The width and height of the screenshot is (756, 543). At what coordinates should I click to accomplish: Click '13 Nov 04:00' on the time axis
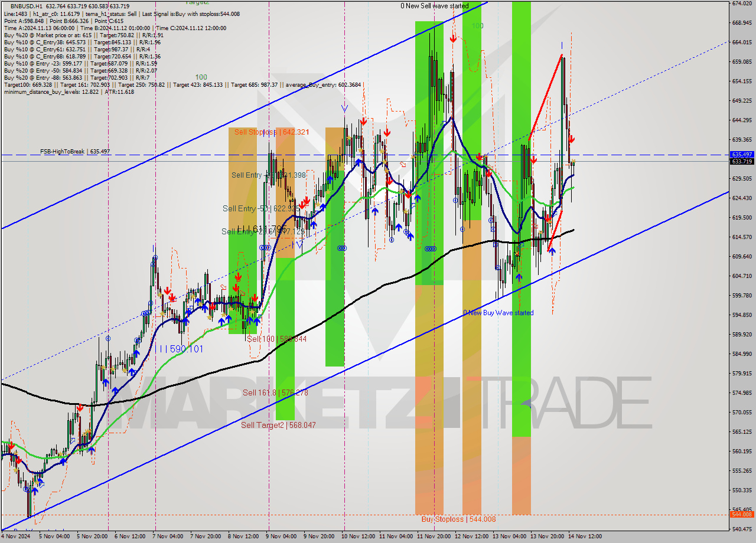pyautogui.click(x=510, y=537)
